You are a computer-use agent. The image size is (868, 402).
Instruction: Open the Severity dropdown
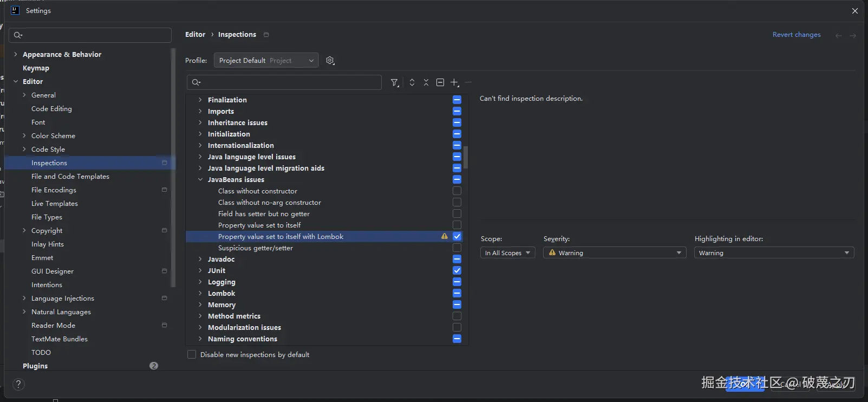(x=614, y=253)
